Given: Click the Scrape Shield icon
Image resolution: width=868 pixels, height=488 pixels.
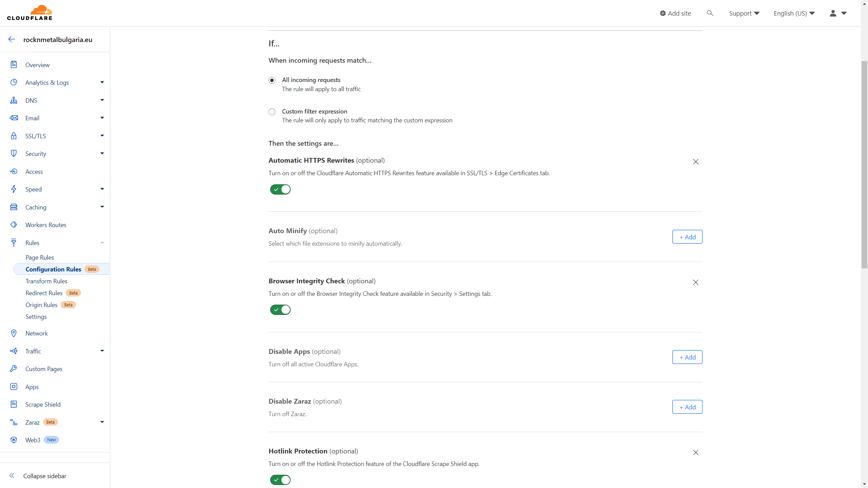Looking at the screenshot, I should (14, 404).
